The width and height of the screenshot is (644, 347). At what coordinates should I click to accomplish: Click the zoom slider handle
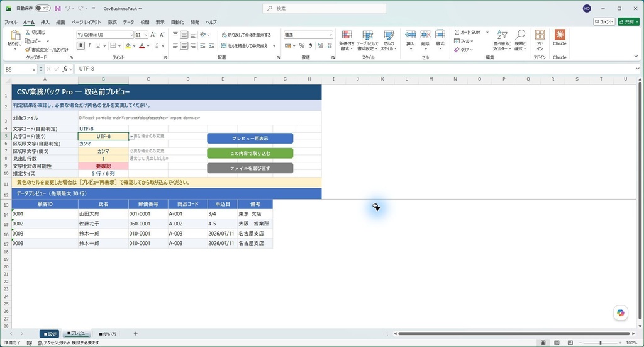pos(601,343)
